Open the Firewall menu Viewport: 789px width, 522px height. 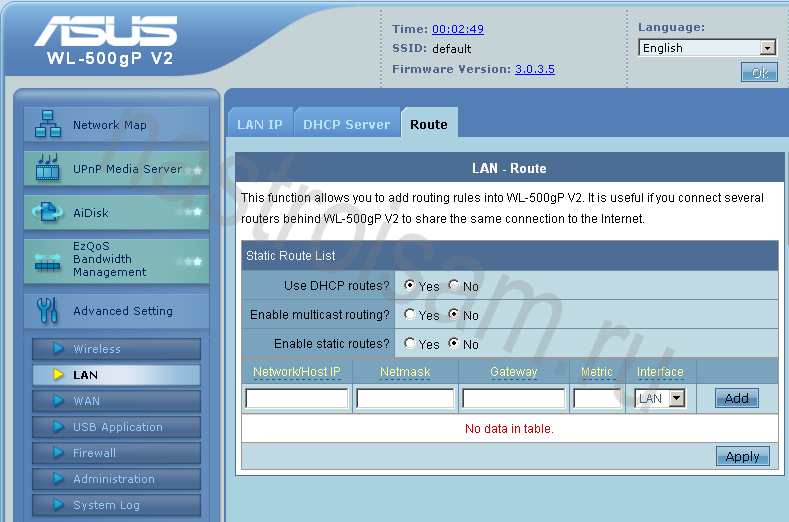116,453
